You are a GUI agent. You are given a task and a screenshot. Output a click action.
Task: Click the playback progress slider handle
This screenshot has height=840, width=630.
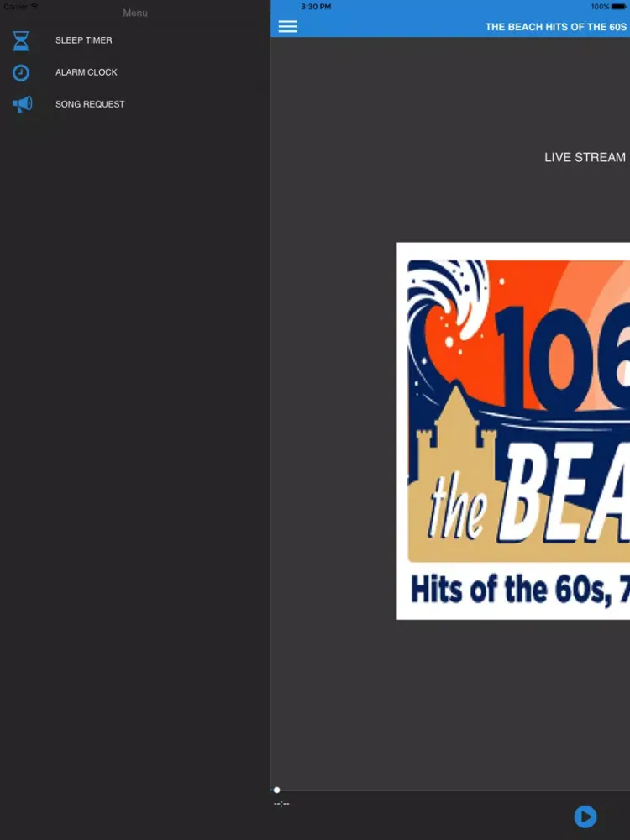(276, 790)
